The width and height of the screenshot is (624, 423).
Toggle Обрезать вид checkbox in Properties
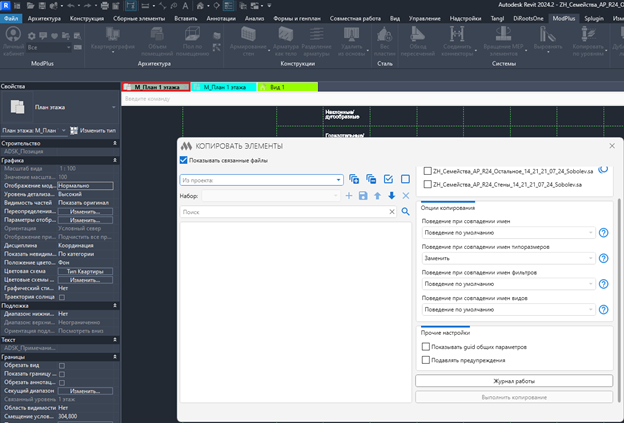[62, 366]
